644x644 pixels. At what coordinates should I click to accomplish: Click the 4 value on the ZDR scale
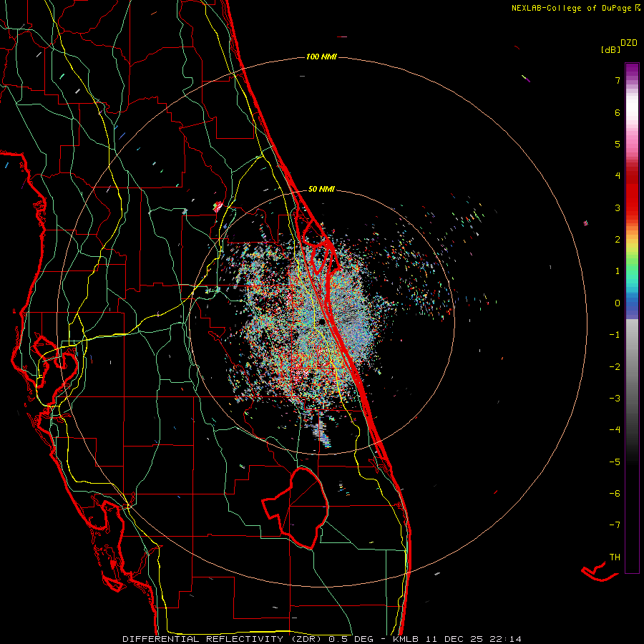pos(618,176)
